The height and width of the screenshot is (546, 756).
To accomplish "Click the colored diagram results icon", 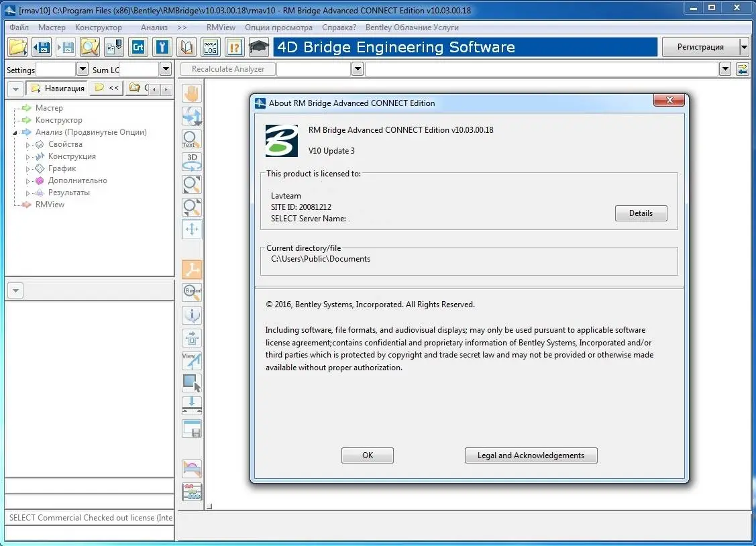I will pyautogui.click(x=192, y=468).
